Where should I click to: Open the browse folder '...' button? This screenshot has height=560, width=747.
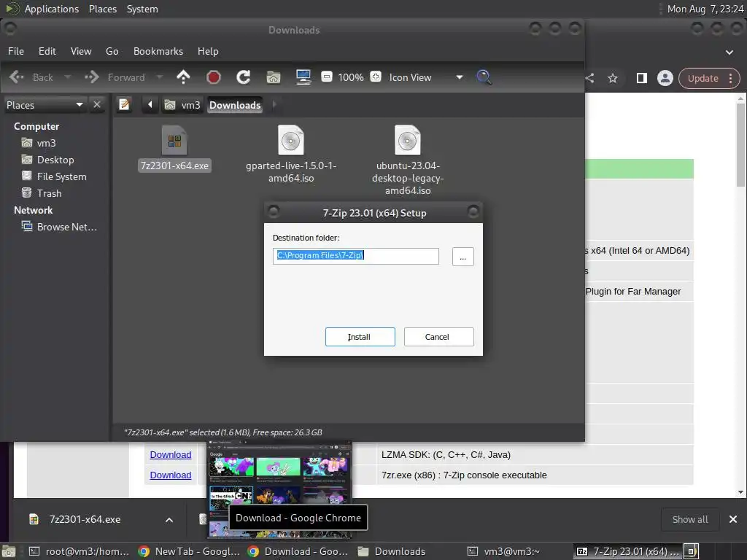coord(462,257)
